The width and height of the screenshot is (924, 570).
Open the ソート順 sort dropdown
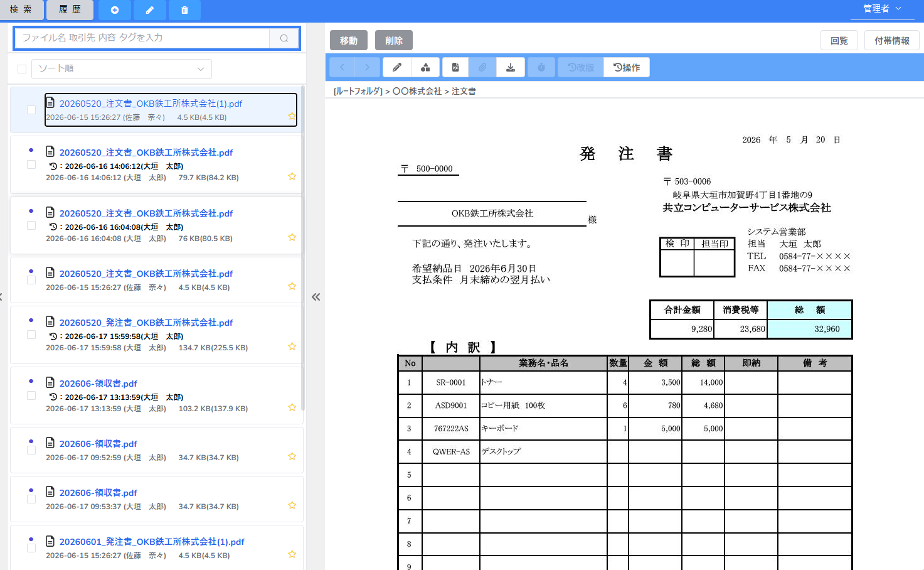pyautogui.click(x=121, y=68)
